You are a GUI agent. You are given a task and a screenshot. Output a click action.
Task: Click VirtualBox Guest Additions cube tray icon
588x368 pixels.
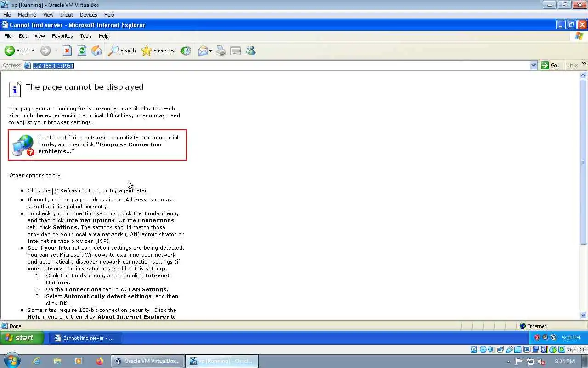click(x=554, y=338)
